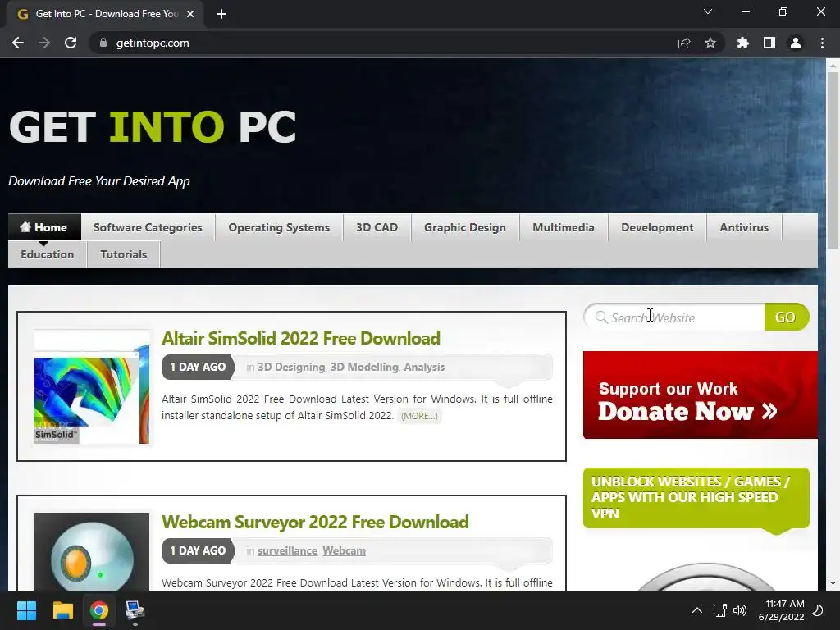
Task: Open the Multimedia menu
Action: tap(563, 227)
